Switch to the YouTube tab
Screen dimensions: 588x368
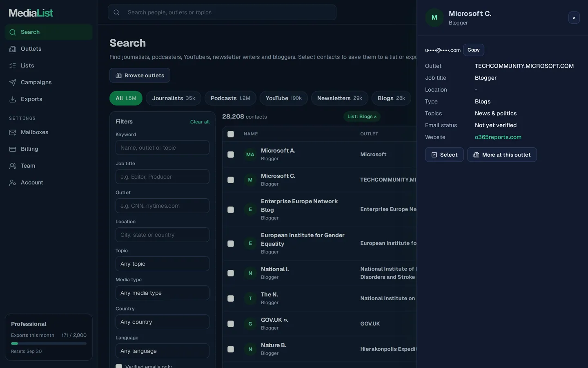(284, 98)
